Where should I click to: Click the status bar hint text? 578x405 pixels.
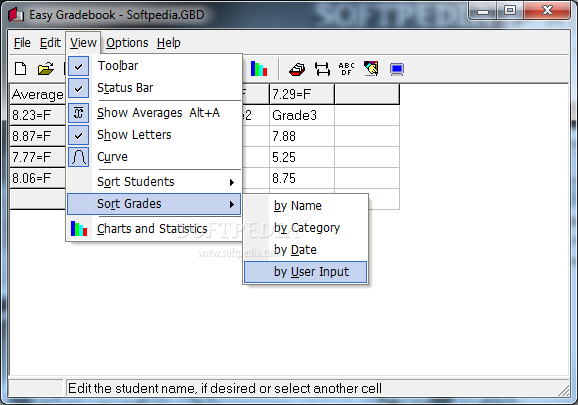(225, 388)
